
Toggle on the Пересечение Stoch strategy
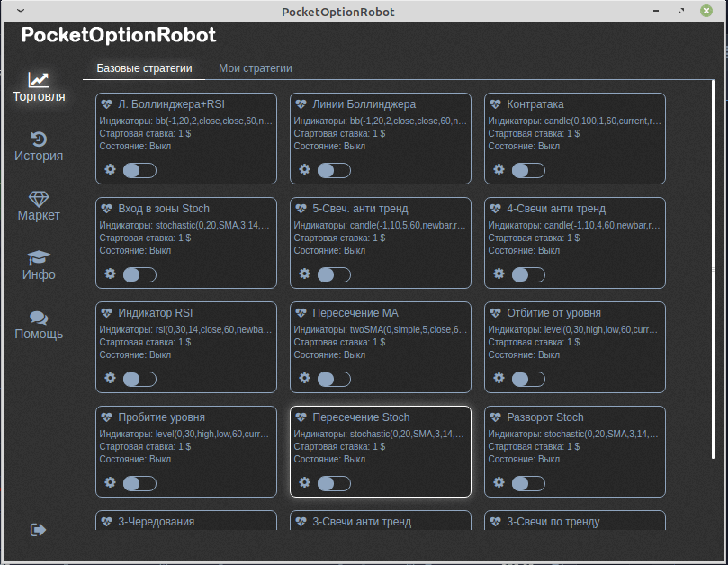[334, 483]
